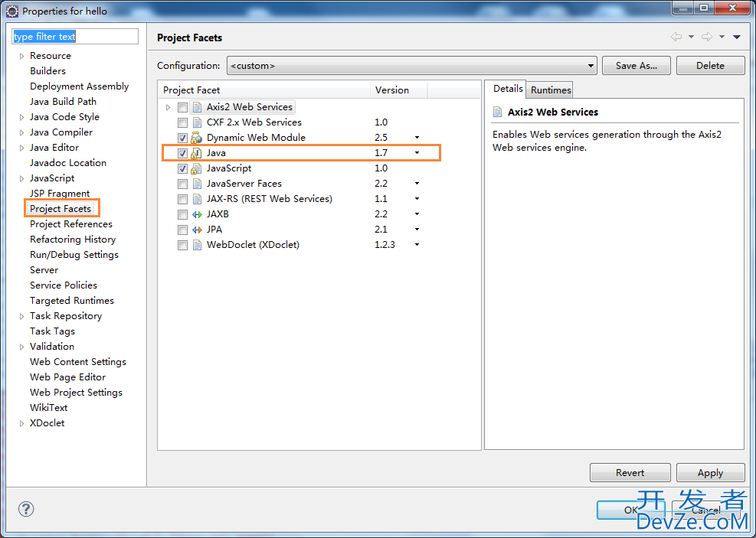The image size is (756, 538).
Task: Check the JAXB facet checkbox
Action: click(183, 214)
